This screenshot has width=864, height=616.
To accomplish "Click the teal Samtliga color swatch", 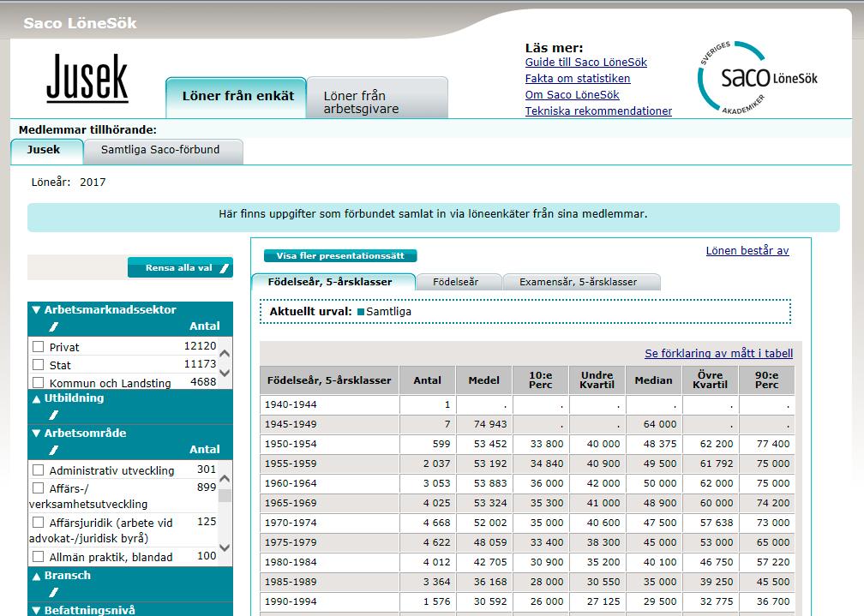I will tap(361, 312).
